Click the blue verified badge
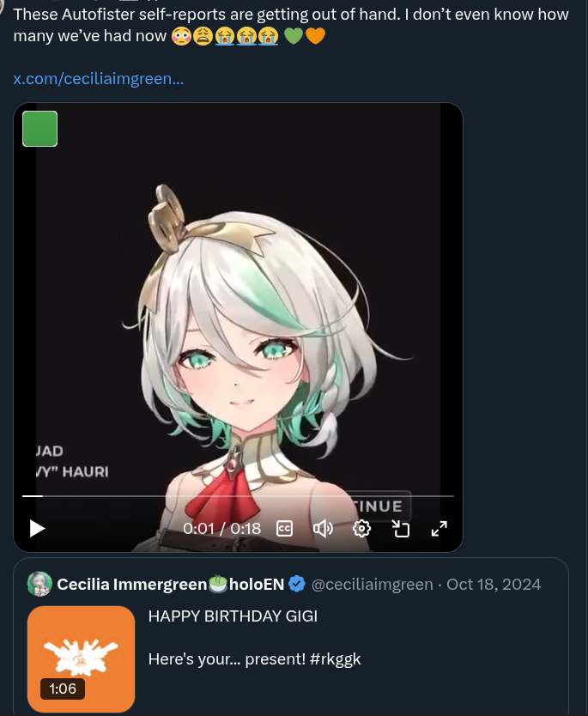 (x=297, y=584)
